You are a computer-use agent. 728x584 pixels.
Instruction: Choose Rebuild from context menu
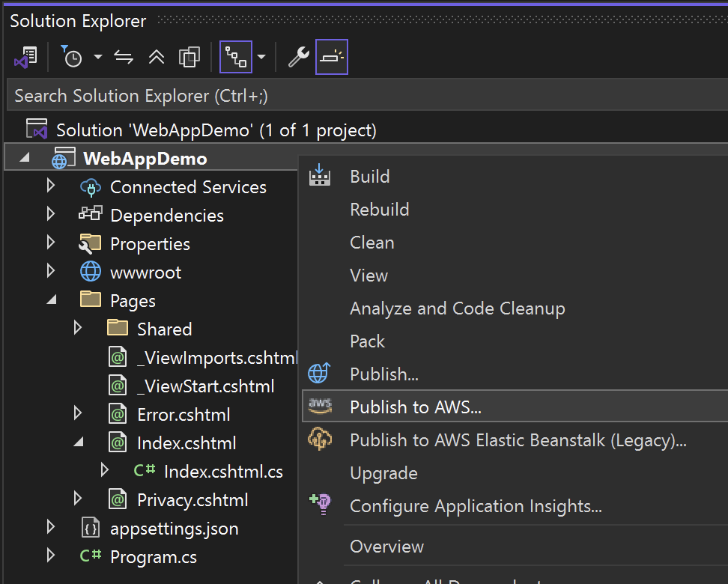515,210
